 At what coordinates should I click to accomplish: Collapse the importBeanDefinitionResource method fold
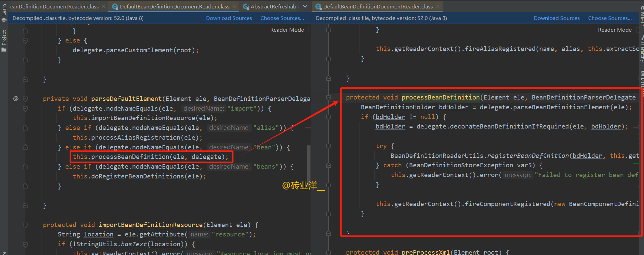(25, 225)
